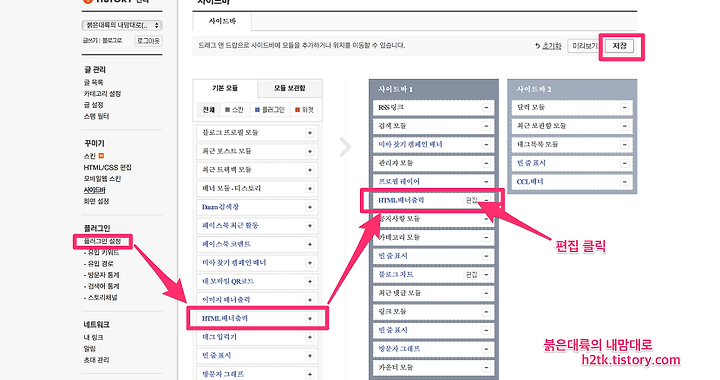
Task: Click plus icon on 이미지 배너출력
Action: (310, 300)
